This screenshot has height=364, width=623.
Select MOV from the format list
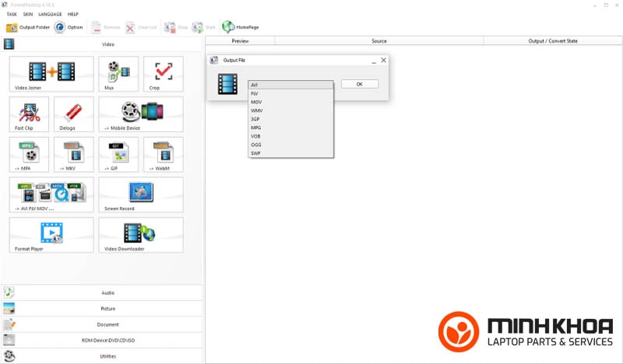click(290, 102)
